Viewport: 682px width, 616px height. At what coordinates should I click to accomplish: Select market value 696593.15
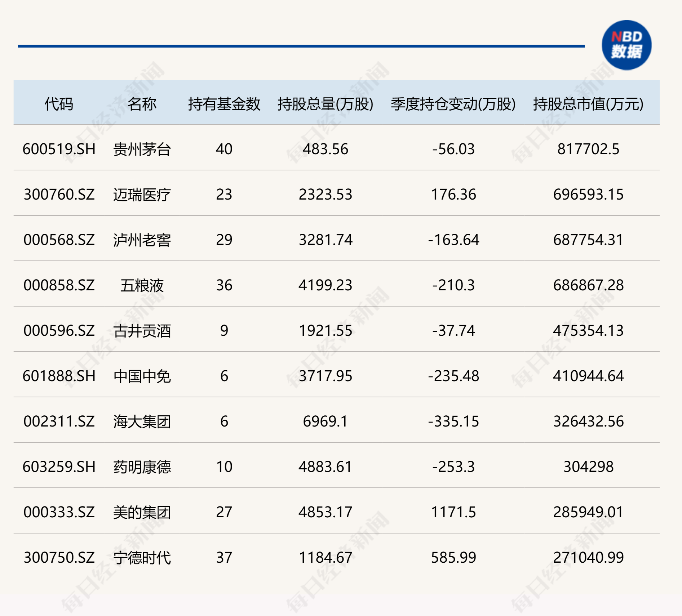tap(588, 195)
